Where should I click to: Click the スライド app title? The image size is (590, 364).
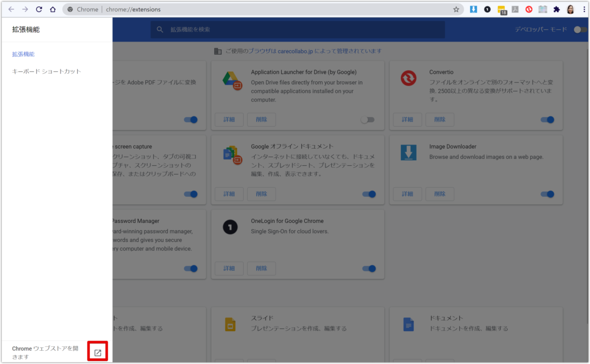tap(262, 318)
